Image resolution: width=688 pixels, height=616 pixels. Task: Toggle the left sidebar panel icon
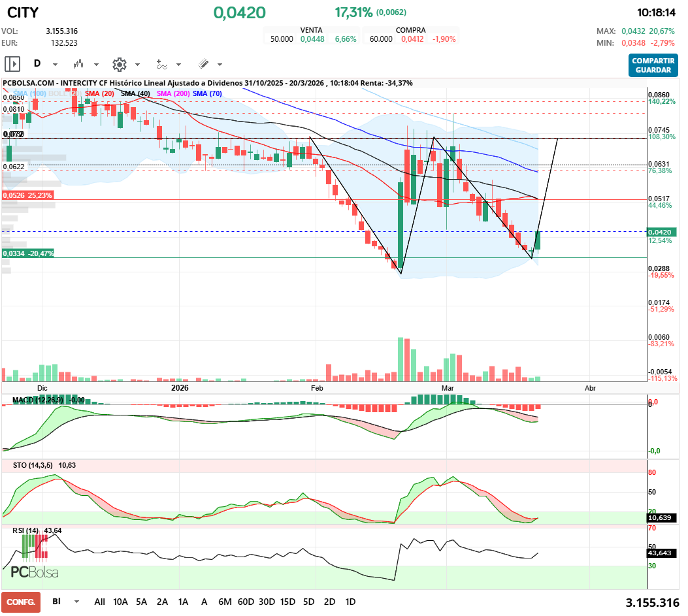point(12,64)
